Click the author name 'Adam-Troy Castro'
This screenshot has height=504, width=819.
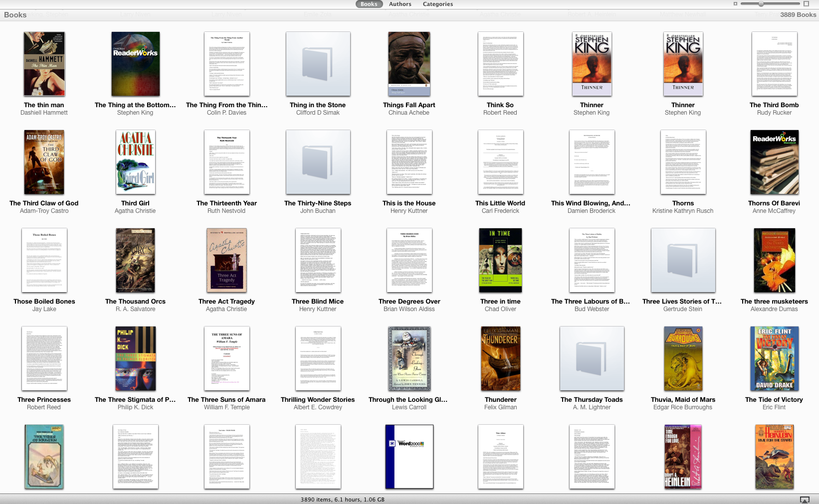click(x=44, y=211)
